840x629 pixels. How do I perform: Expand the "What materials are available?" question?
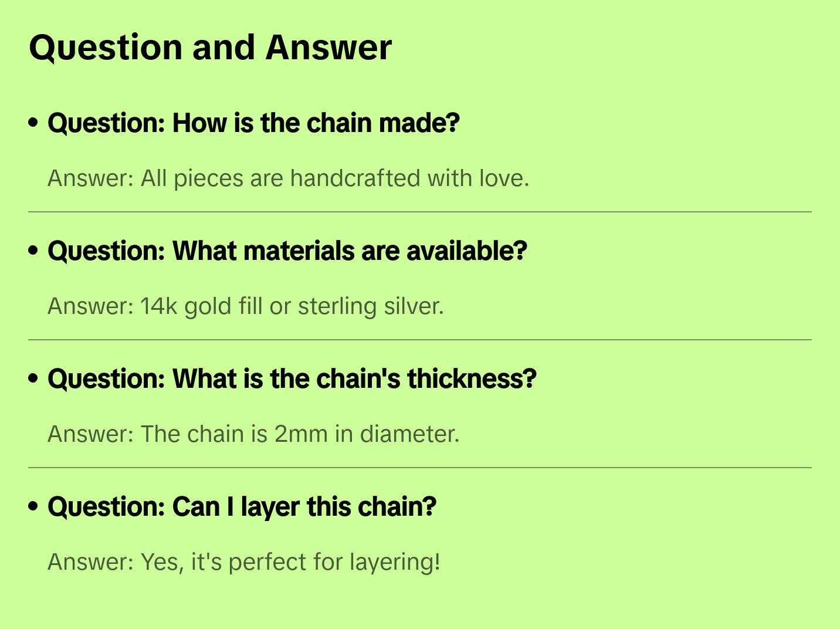tap(287, 251)
